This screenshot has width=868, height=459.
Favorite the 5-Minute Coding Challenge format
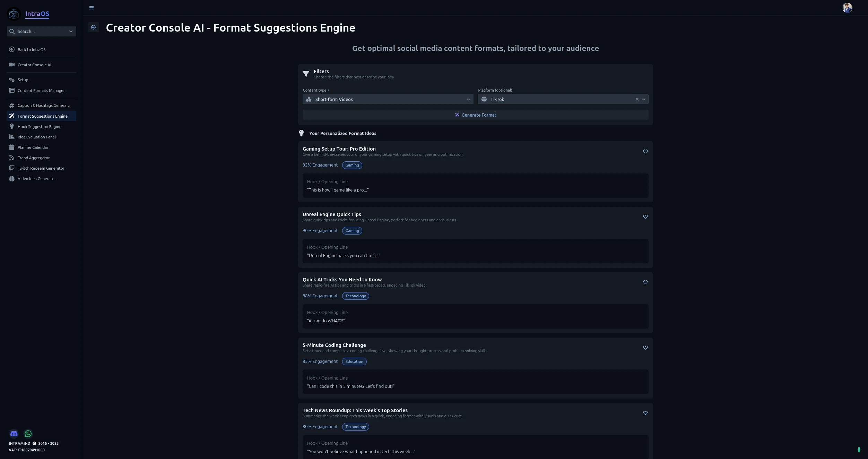tap(645, 348)
